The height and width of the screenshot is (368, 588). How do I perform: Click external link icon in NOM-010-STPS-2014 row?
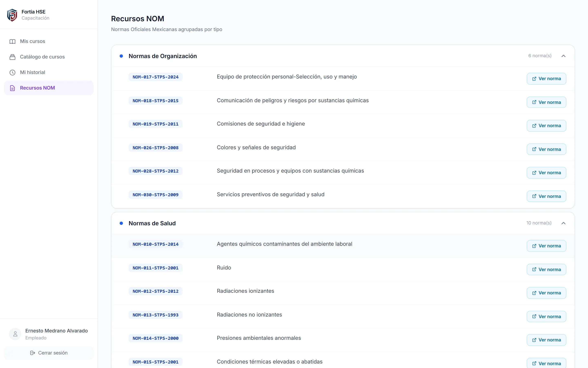pyautogui.click(x=534, y=246)
